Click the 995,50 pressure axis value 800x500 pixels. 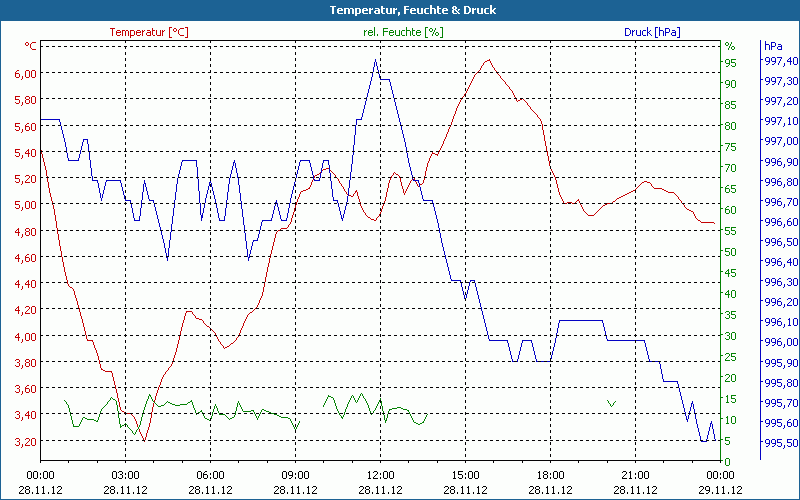(x=780, y=443)
